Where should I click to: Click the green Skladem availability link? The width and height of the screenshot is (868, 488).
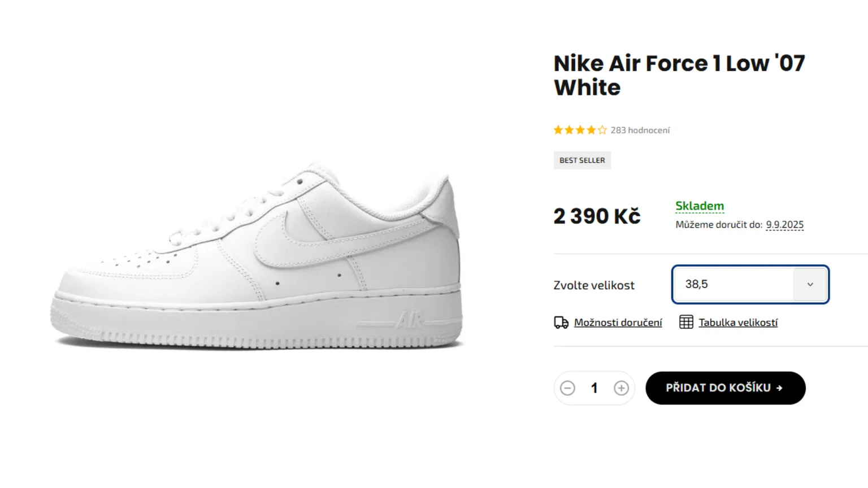(700, 206)
